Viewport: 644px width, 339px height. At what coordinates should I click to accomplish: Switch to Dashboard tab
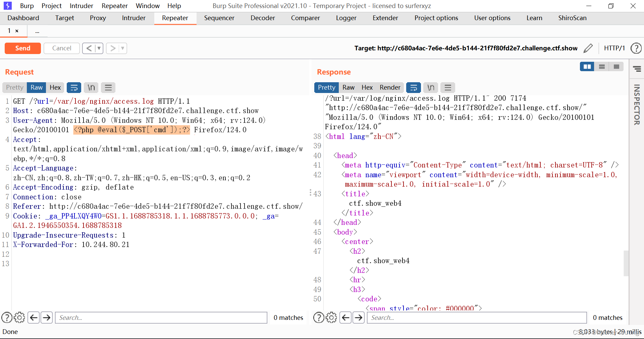click(23, 18)
